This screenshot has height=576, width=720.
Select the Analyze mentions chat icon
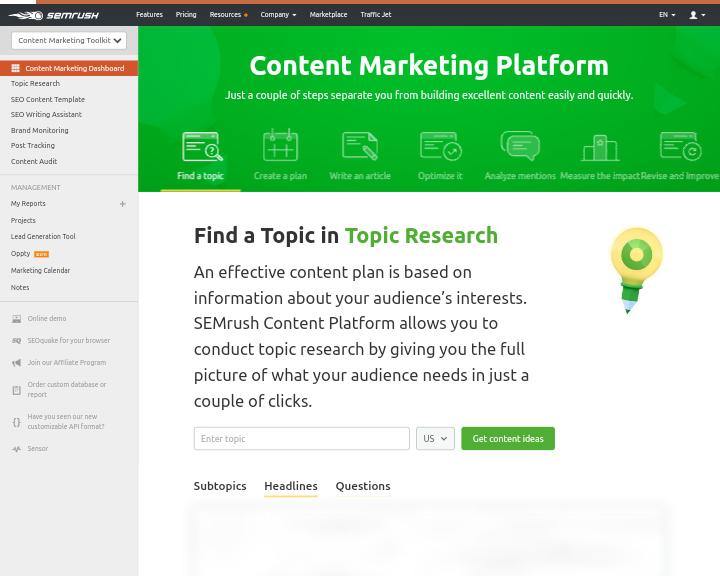point(520,146)
